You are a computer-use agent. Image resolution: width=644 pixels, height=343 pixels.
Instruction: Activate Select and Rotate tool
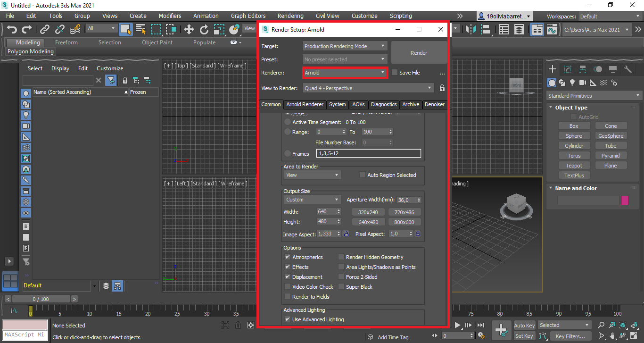pyautogui.click(x=204, y=30)
